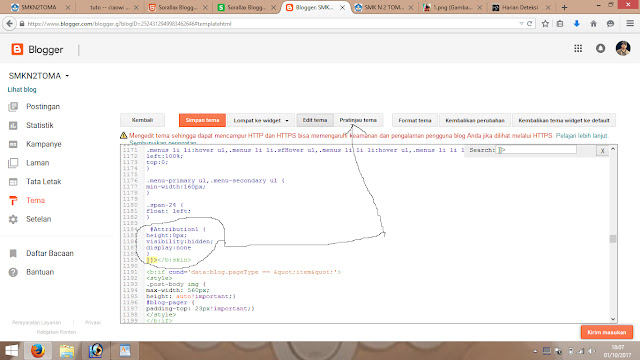Open Firefox bookmarks list icon
Viewport: 640px width, 360px height.
560,24
